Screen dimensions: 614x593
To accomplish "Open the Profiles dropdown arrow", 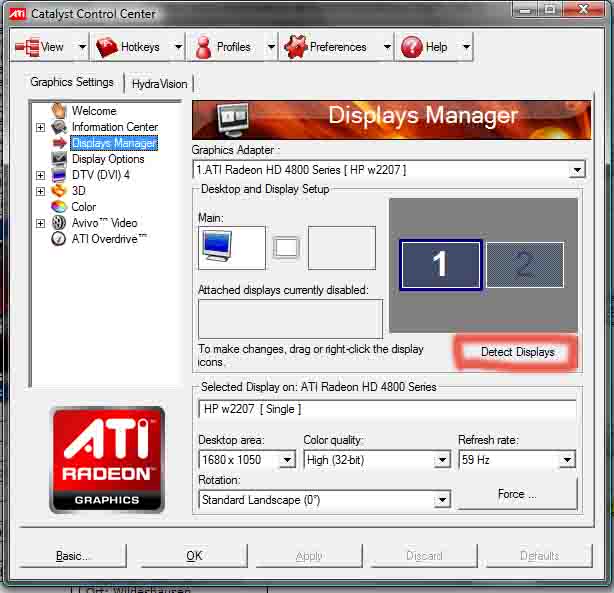I will 271,47.
